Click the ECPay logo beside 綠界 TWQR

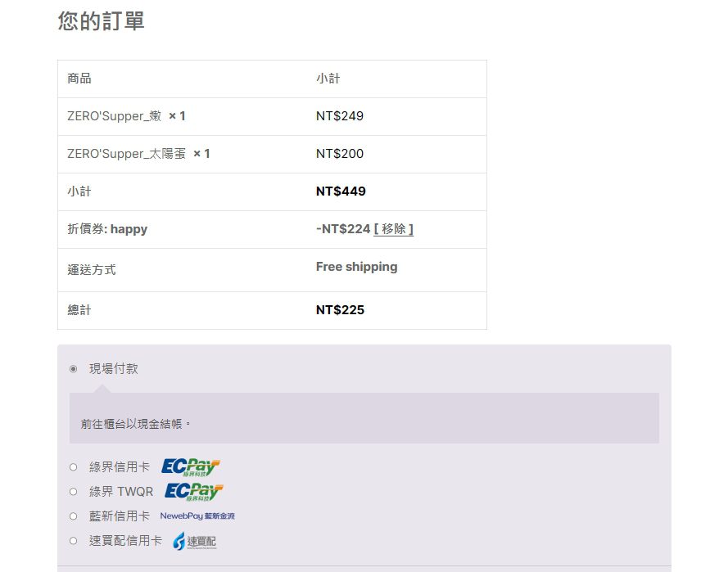click(x=194, y=492)
